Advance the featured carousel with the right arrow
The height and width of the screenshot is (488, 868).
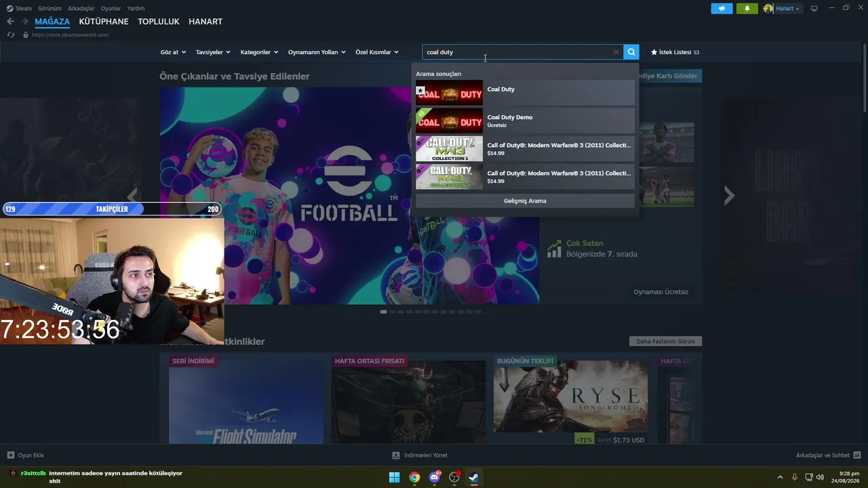[x=729, y=196]
